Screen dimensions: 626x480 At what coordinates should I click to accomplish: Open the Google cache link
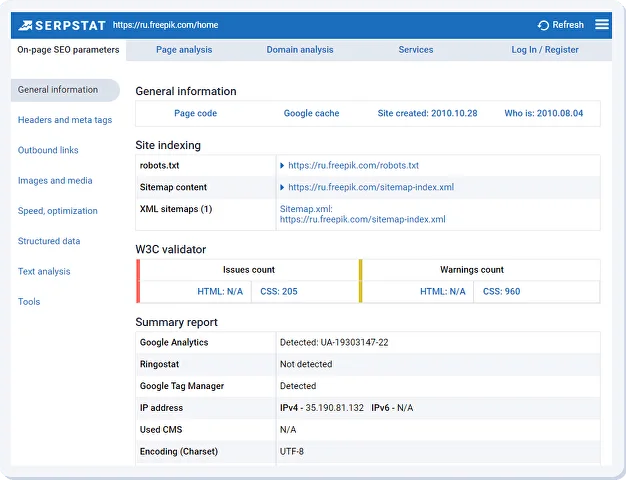(311, 113)
